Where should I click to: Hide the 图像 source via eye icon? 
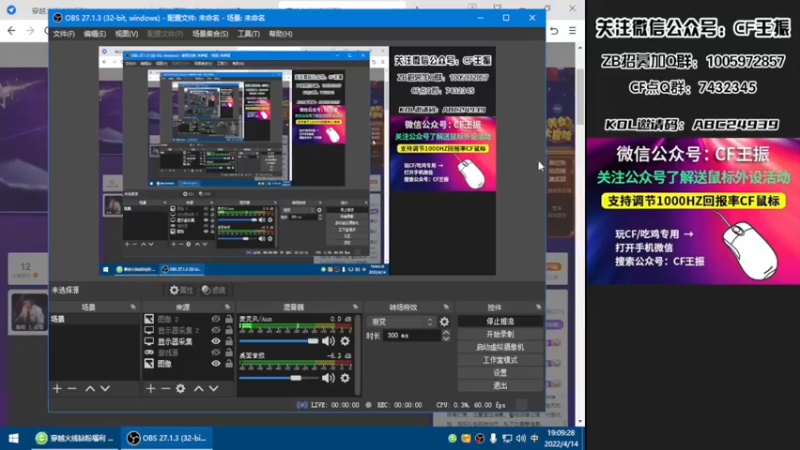point(216,364)
